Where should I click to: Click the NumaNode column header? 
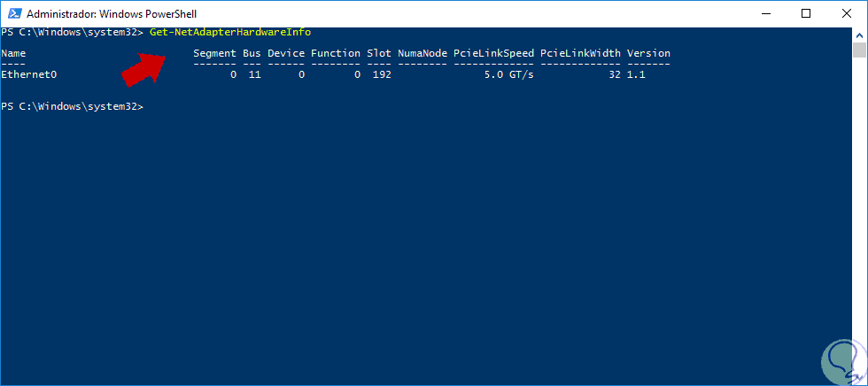click(x=422, y=54)
